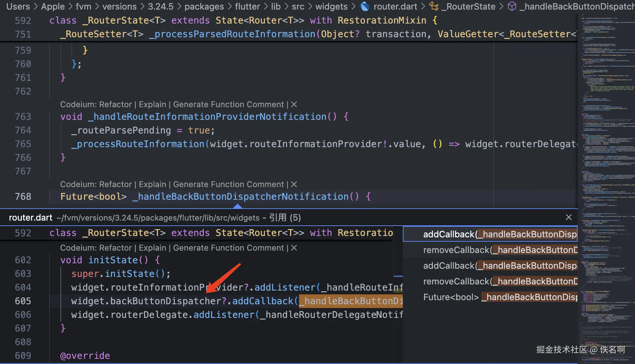The height and width of the screenshot is (364, 635).
Task: Click the _processRouteInformation call on line 765
Action: pyautogui.click(x=138, y=144)
